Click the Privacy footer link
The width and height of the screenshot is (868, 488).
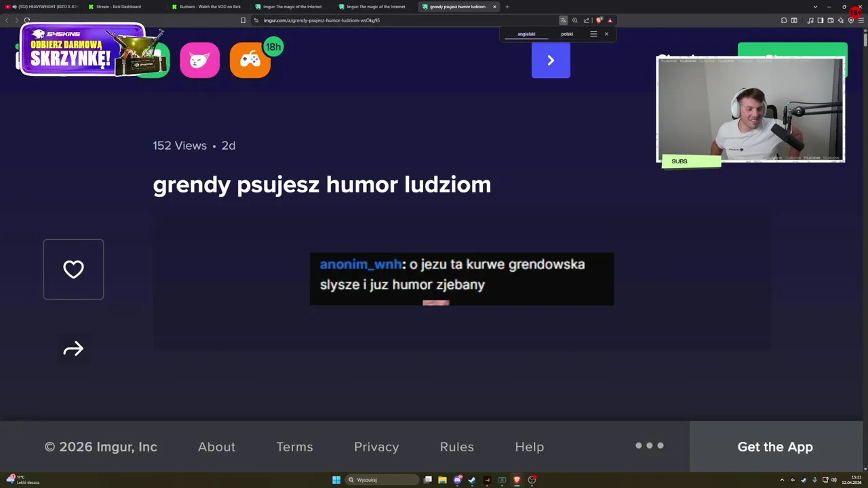(376, 447)
